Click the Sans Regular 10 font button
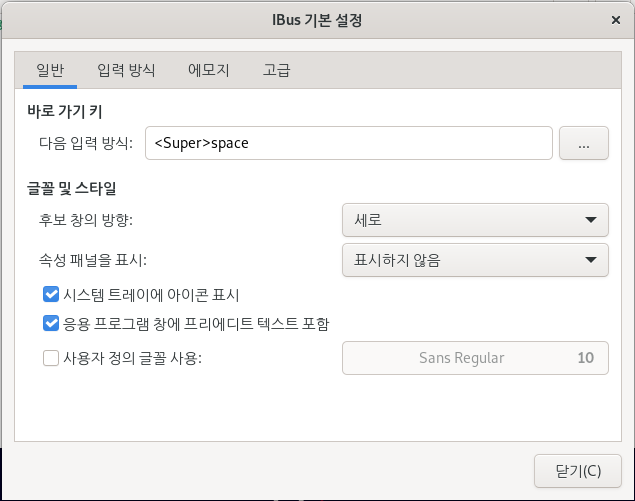The image size is (635, 501). click(x=475, y=358)
